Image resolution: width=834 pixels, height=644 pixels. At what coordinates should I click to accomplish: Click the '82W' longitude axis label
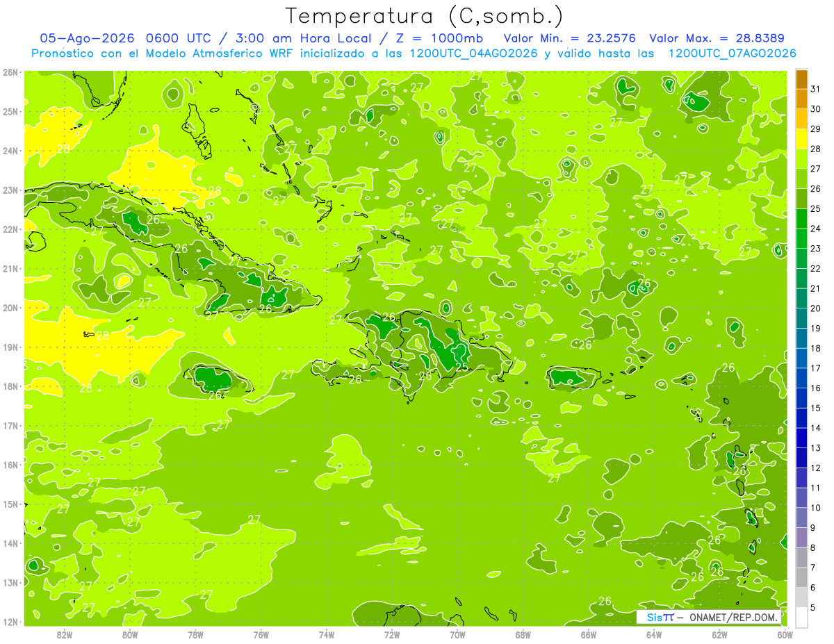pos(65,634)
